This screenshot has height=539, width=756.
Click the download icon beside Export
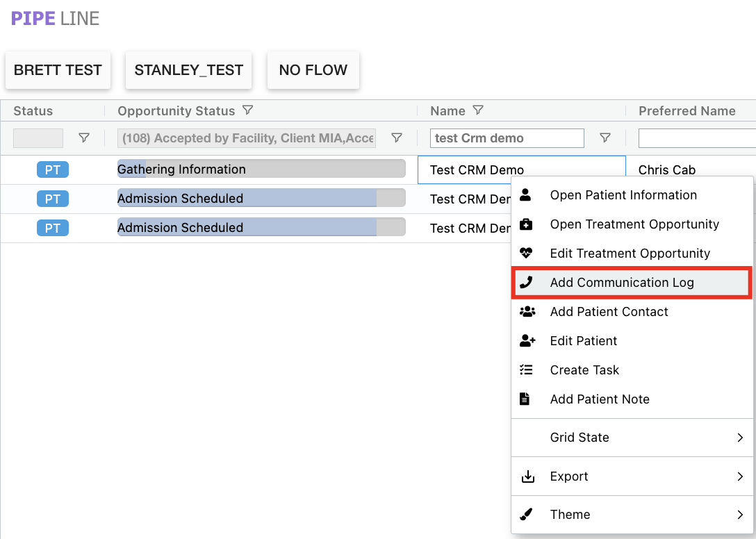tap(527, 476)
